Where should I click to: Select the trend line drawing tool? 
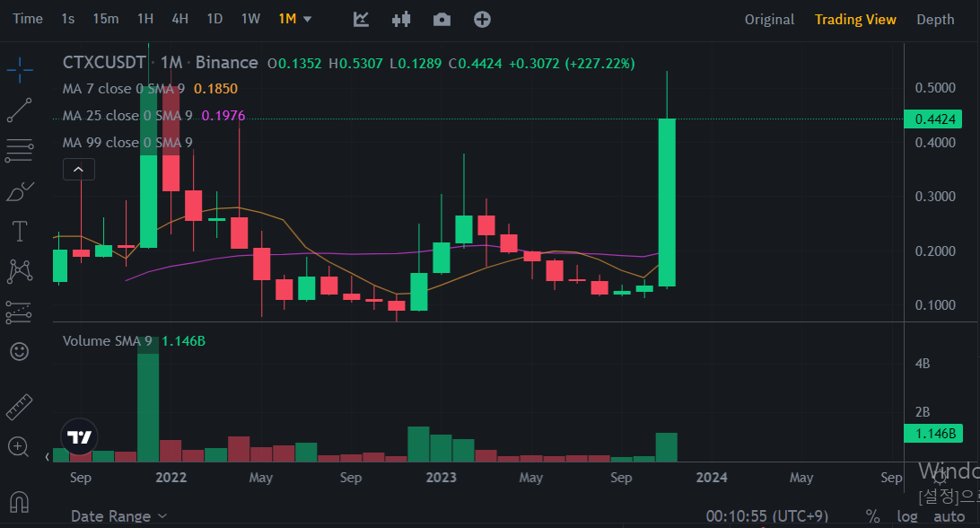[20, 110]
